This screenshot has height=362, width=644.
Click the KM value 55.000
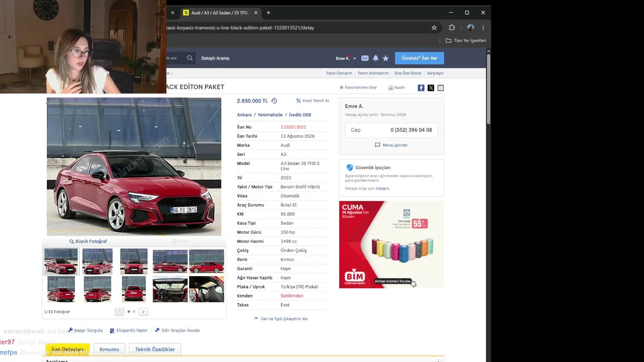pyautogui.click(x=287, y=214)
